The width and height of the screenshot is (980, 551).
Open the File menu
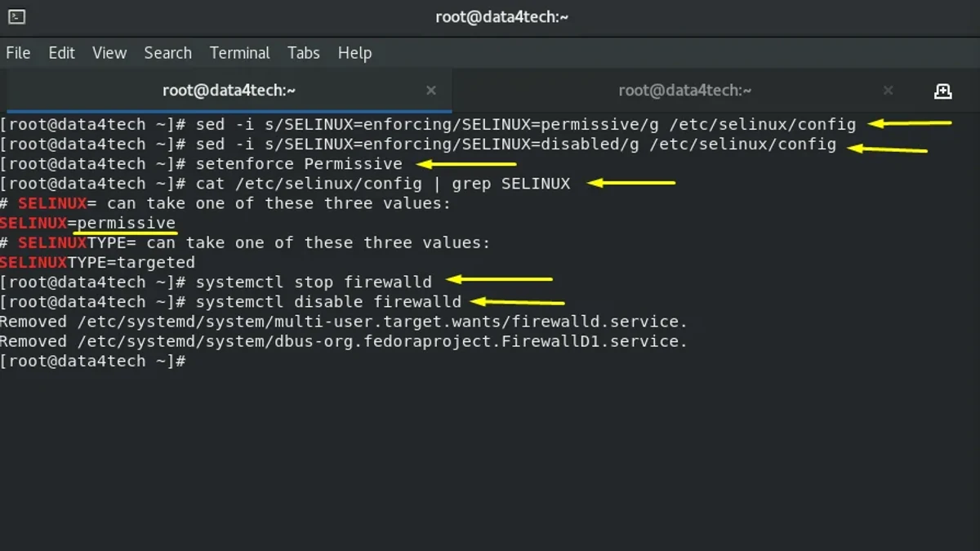coord(18,53)
